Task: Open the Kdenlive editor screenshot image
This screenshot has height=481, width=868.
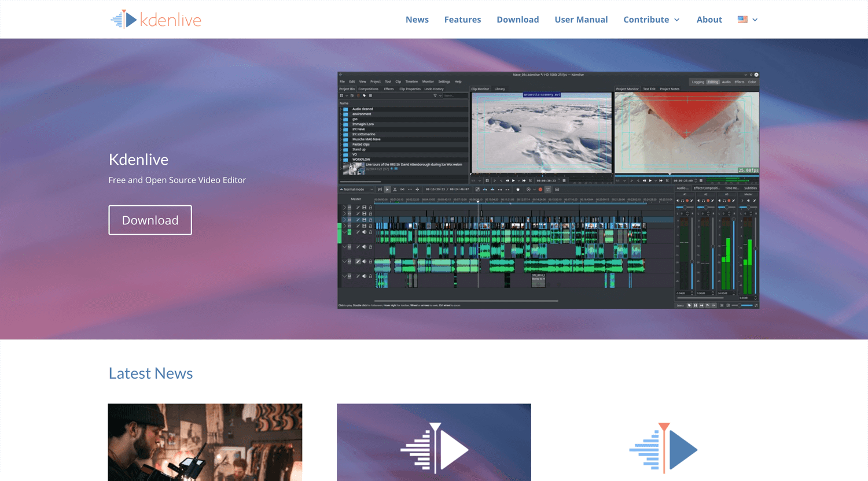Action: click(x=548, y=190)
